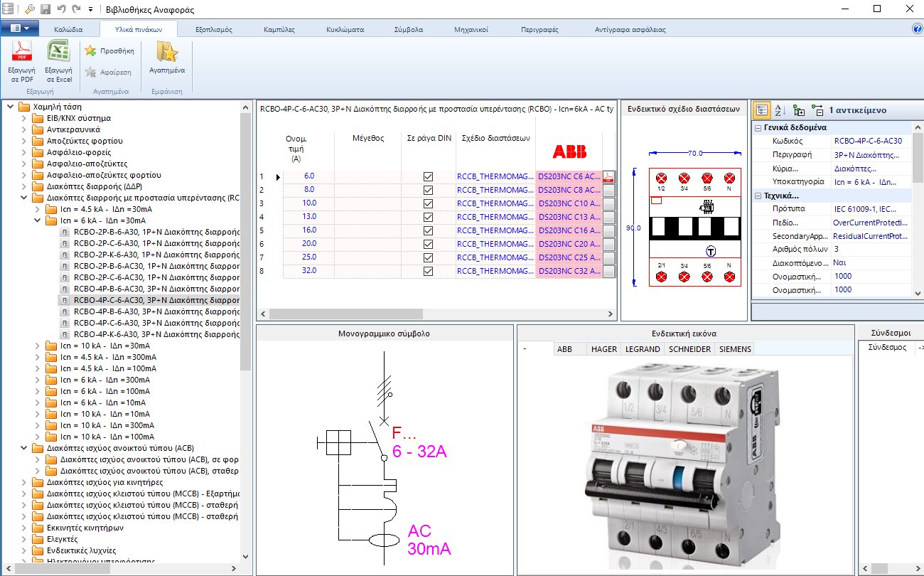Open the Αγαπημένα favorites folder icon
This screenshot has height=576, width=924.
coord(167,53)
